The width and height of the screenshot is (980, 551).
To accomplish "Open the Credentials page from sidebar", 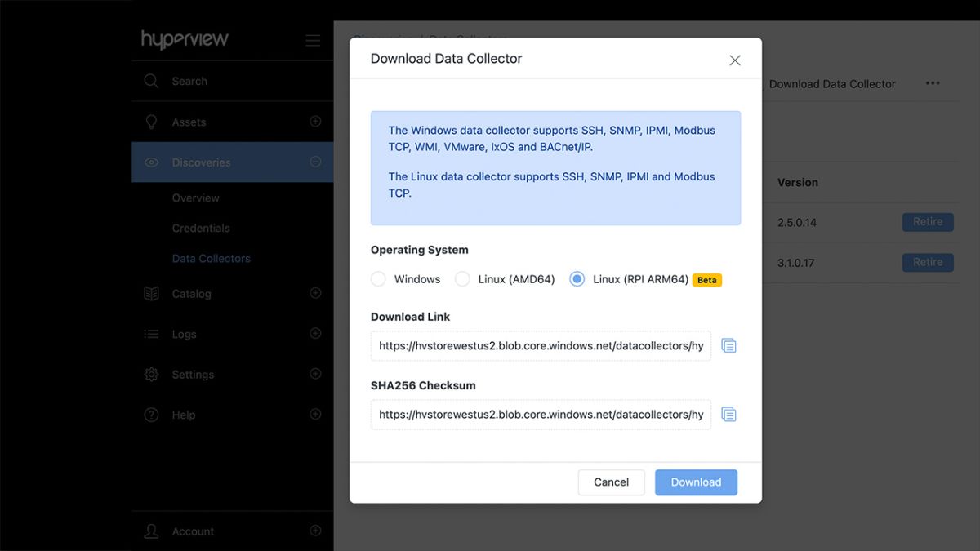I will (x=202, y=228).
